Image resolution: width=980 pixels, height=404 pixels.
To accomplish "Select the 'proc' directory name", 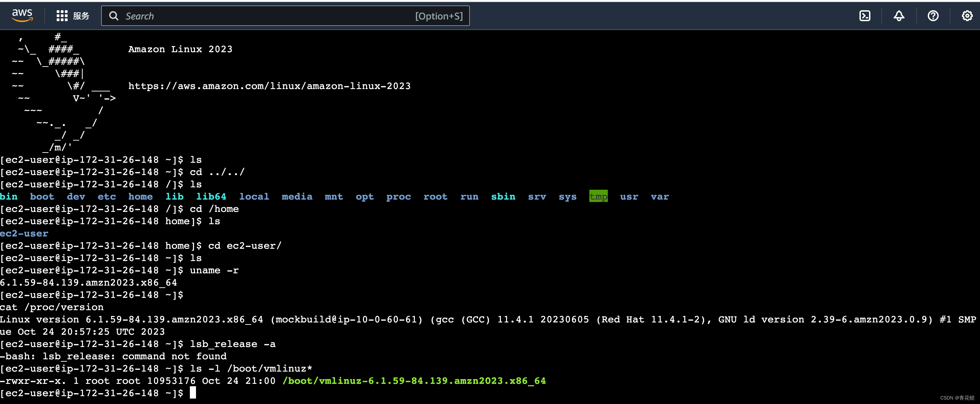I will (x=399, y=197).
